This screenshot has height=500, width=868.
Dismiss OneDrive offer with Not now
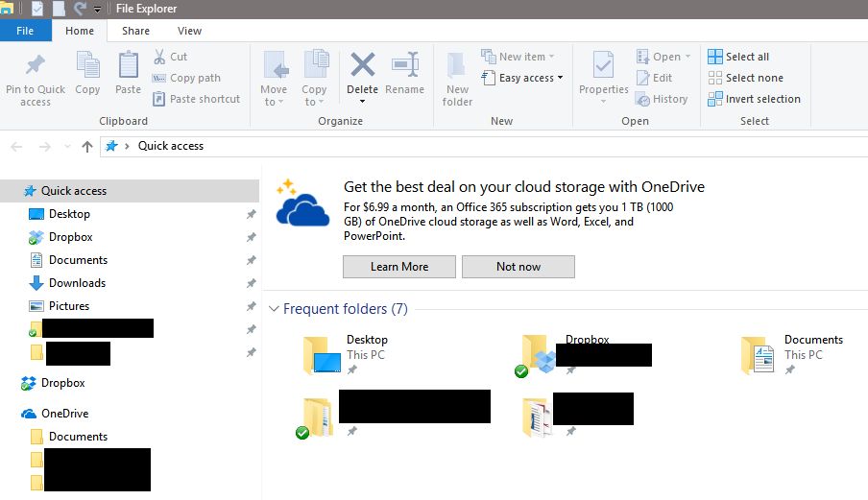tap(518, 267)
